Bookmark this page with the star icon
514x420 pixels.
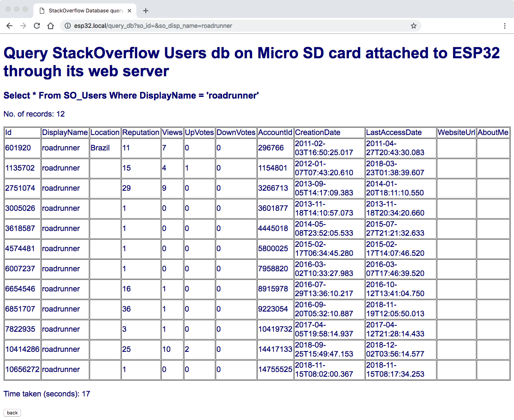pyautogui.click(x=413, y=26)
